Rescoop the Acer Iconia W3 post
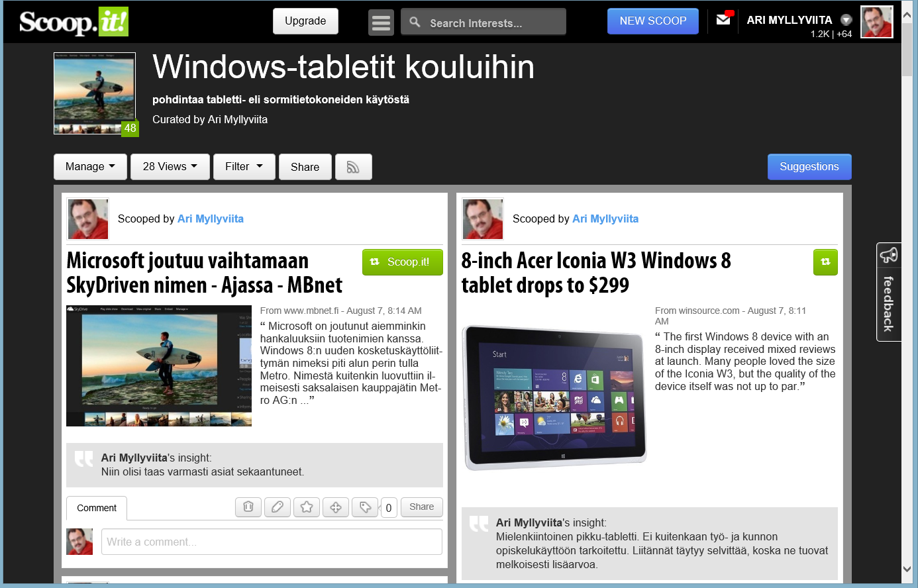Screen dimensions: 918x588 tap(825, 262)
